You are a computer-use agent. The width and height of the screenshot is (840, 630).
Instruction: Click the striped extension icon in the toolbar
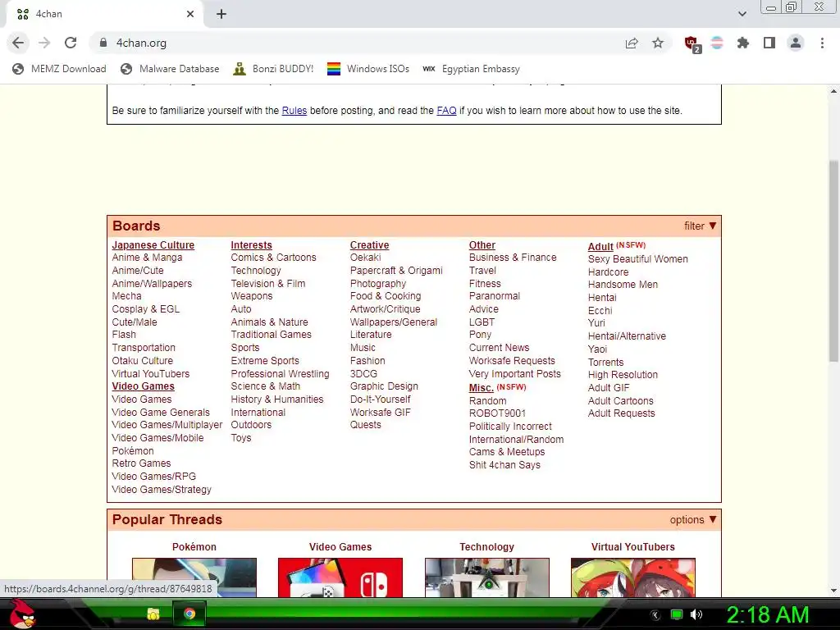[x=717, y=43]
